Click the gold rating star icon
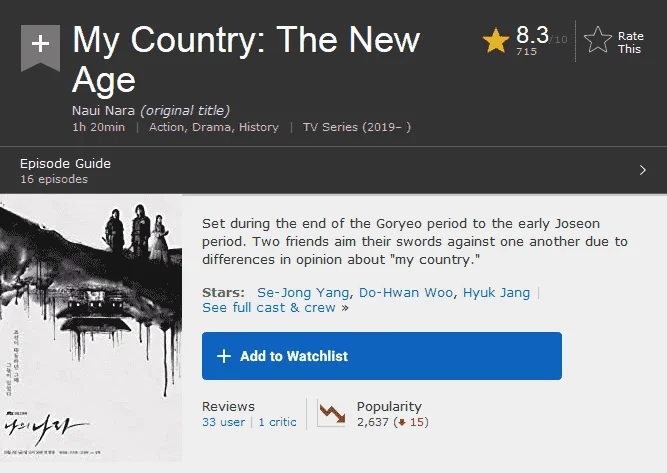The height and width of the screenshot is (473, 667). coord(496,40)
